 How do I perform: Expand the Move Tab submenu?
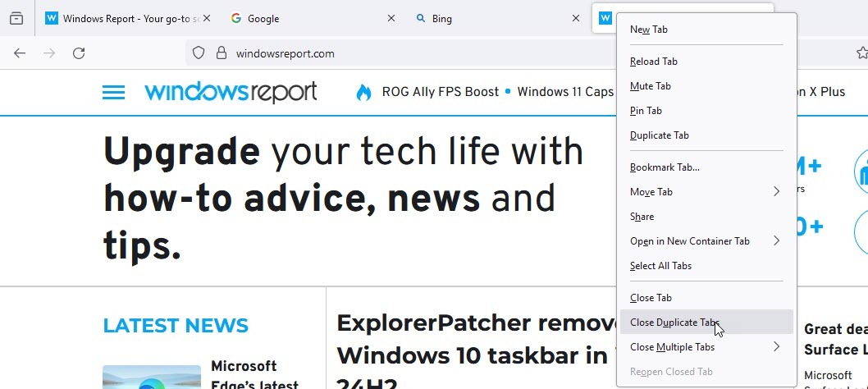point(706,192)
